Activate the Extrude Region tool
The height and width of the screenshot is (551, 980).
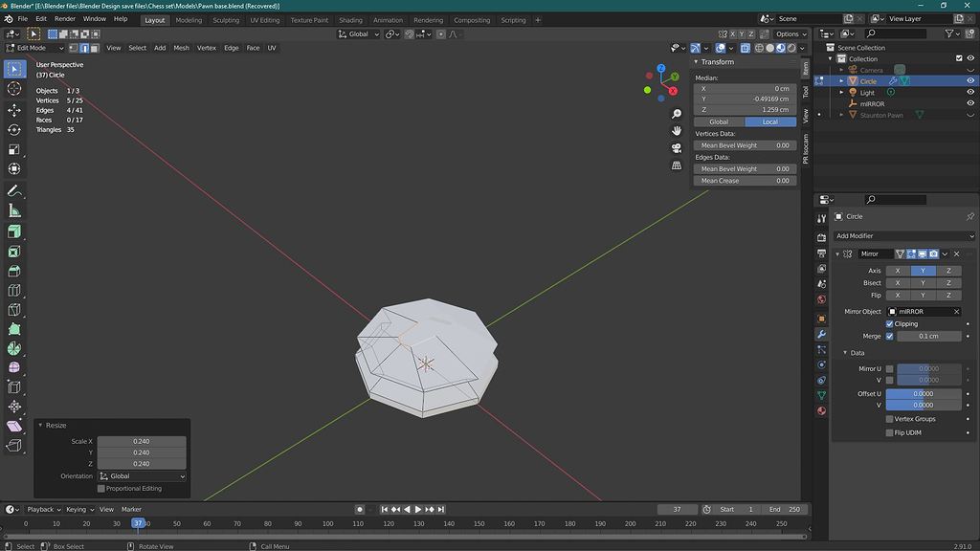[14, 231]
